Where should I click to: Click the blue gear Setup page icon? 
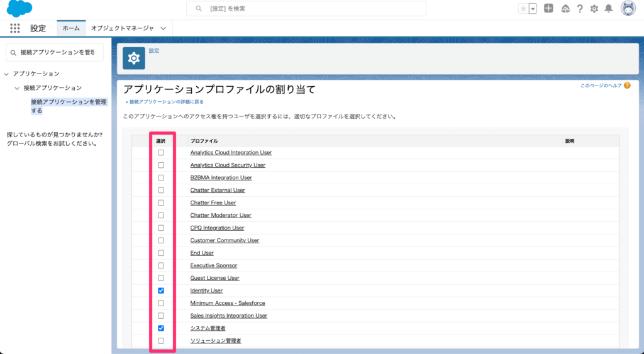[x=134, y=58]
